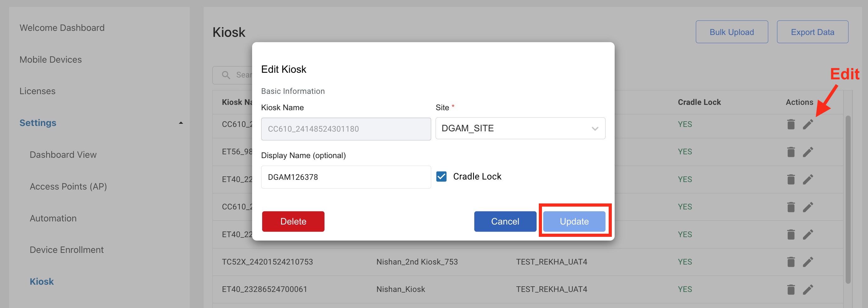Screen dimensions: 868x308
Task: Go to Mobile Devices in the sidebar
Action: coord(51,60)
